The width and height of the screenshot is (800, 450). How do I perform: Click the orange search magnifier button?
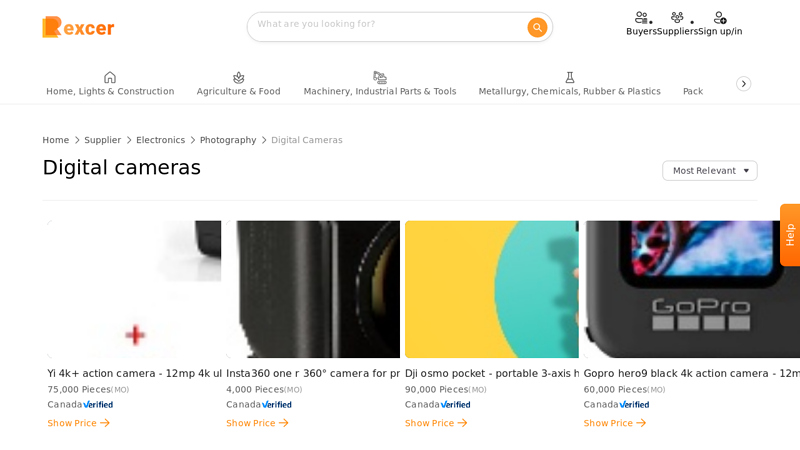(537, 27)
